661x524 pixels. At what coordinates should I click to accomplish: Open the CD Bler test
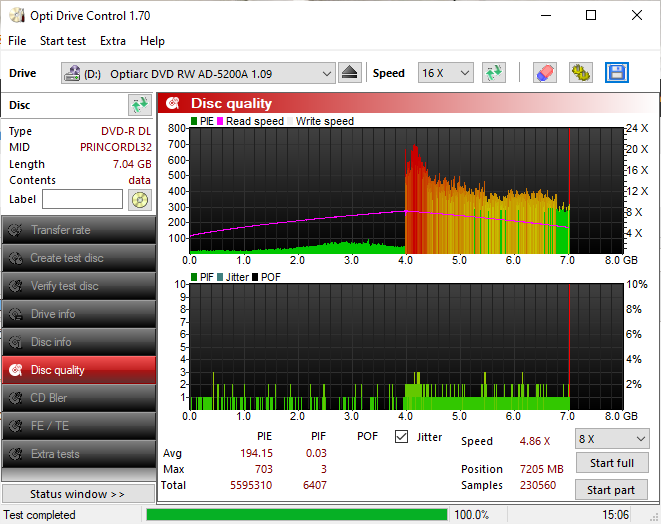click(x=79, y=398)
